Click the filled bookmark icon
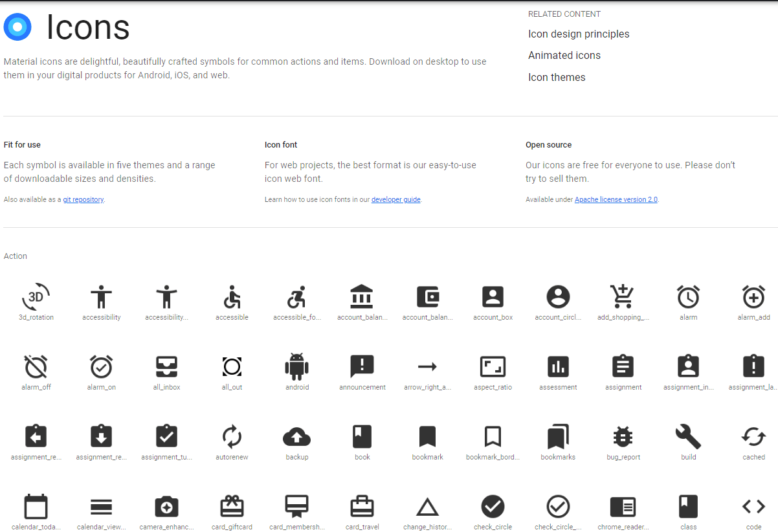 pyautogui.click(x=428, y=436)
